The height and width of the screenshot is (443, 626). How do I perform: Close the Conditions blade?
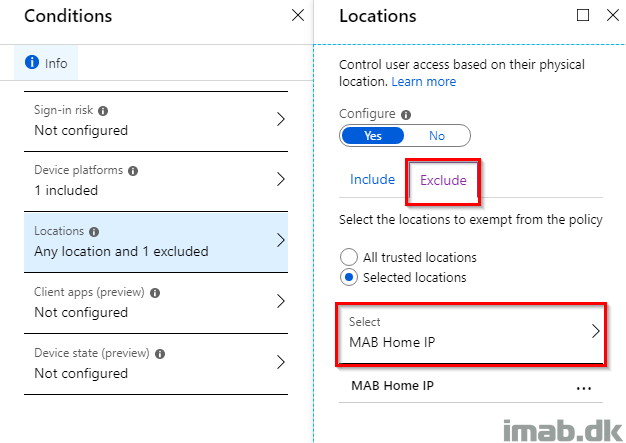(x=298, y=16)
